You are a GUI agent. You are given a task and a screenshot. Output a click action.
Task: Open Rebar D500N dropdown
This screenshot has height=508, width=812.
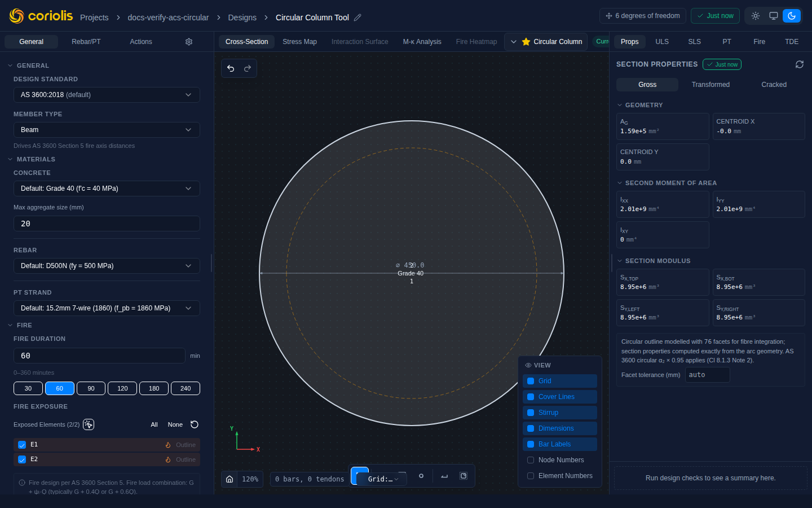coord(107,266)
